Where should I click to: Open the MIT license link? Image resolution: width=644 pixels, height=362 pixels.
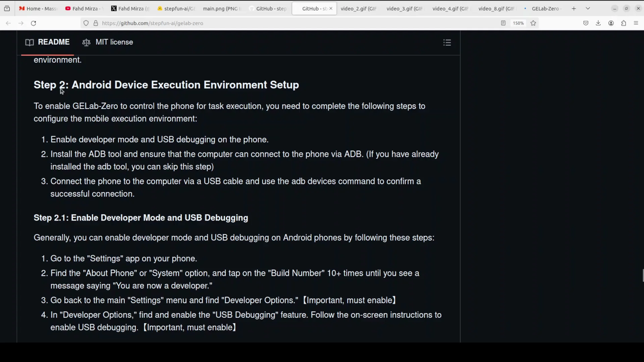tap(114, 42)
